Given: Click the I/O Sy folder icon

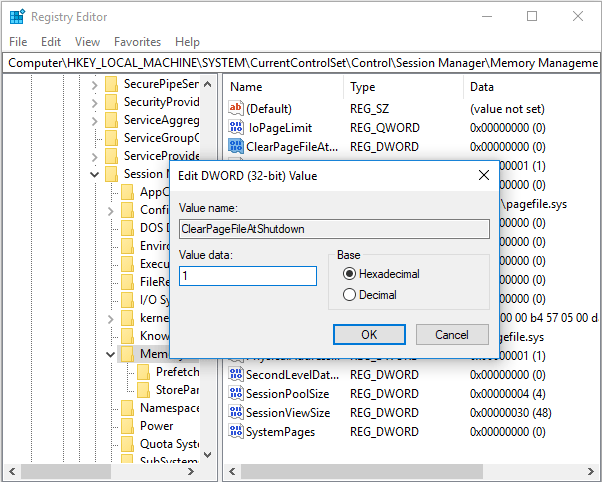Looking at the screenshot, I should 127,300.
